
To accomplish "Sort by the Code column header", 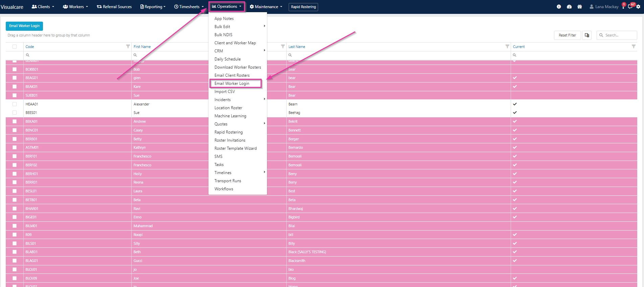I will point(30,47).
